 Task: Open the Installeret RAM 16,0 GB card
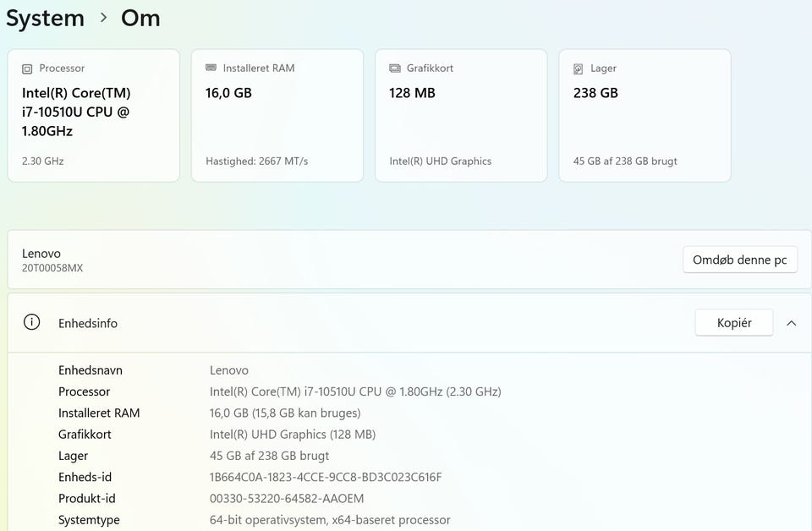[277, 115]
